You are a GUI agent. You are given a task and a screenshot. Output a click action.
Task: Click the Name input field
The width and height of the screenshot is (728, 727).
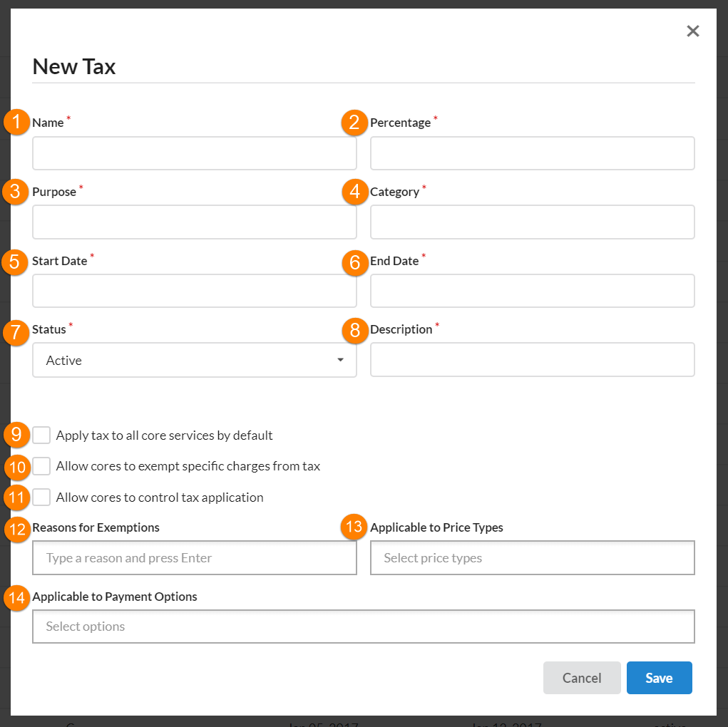click(194, 153)
